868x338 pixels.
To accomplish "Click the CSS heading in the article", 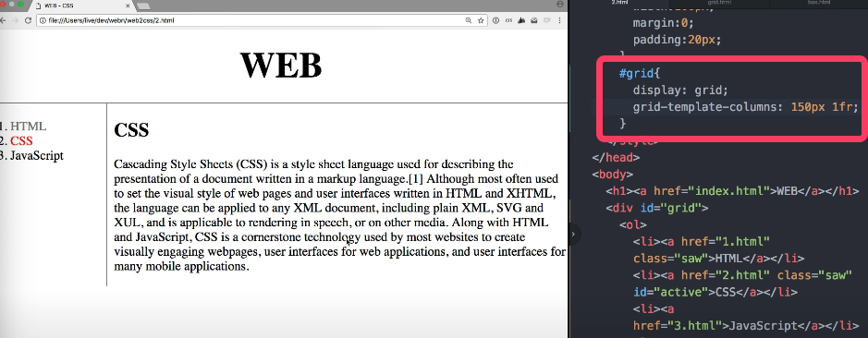I will click(131, 130).
